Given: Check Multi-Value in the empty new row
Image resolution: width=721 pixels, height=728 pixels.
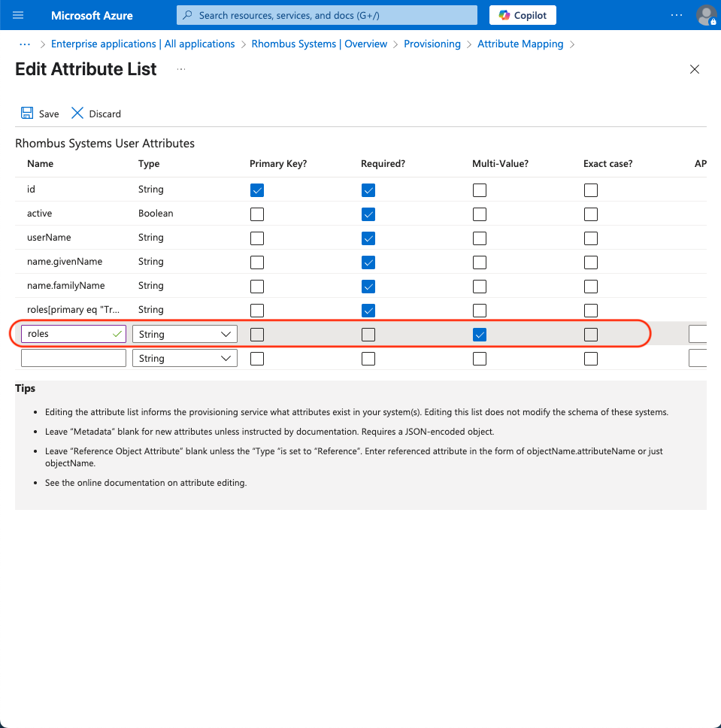Looking at the screenshot, I should 480,359.
